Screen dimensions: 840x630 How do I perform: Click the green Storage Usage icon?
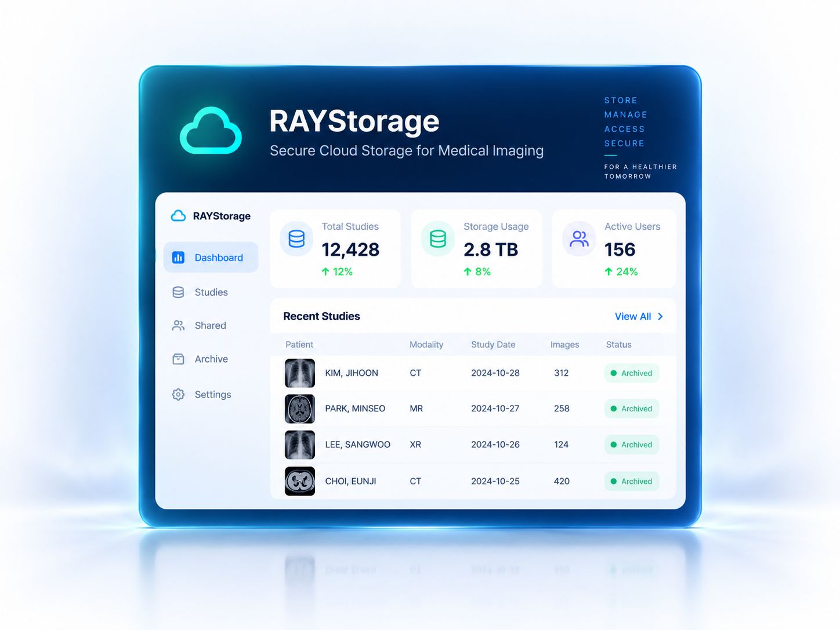pos(438,238)
